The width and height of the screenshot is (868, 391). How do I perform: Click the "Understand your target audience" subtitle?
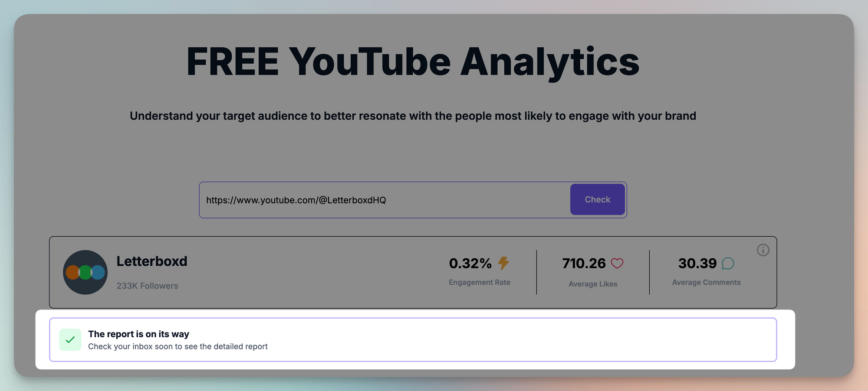(413, 116)
